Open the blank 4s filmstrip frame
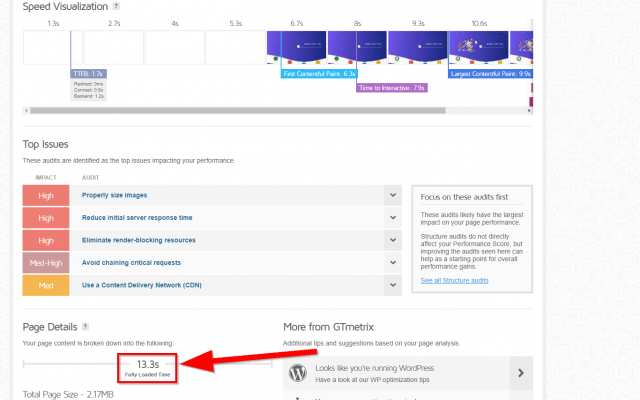This screenshot has height=400, width=640. [174, 47]
